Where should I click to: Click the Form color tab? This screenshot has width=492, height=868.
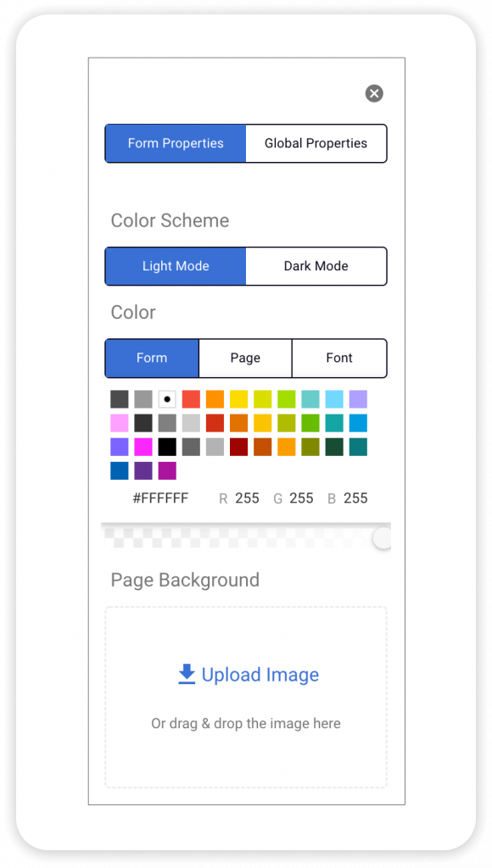(151, 358)
